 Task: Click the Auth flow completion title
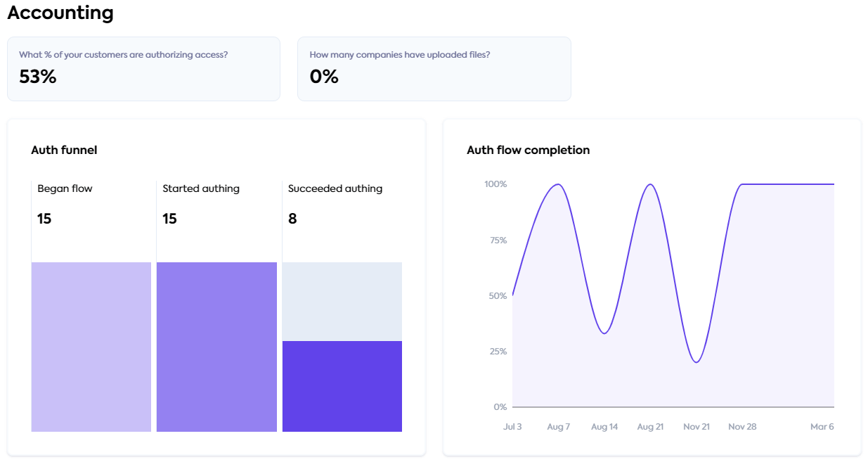(x=528, y=150)
